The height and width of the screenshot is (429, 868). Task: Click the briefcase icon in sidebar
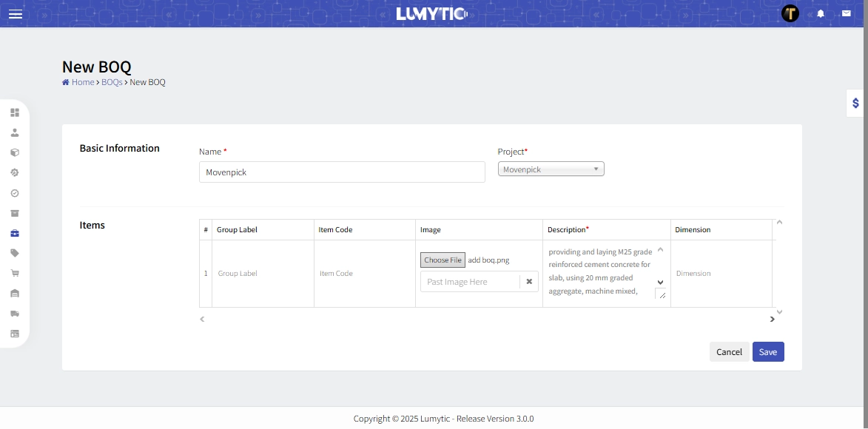15,233
